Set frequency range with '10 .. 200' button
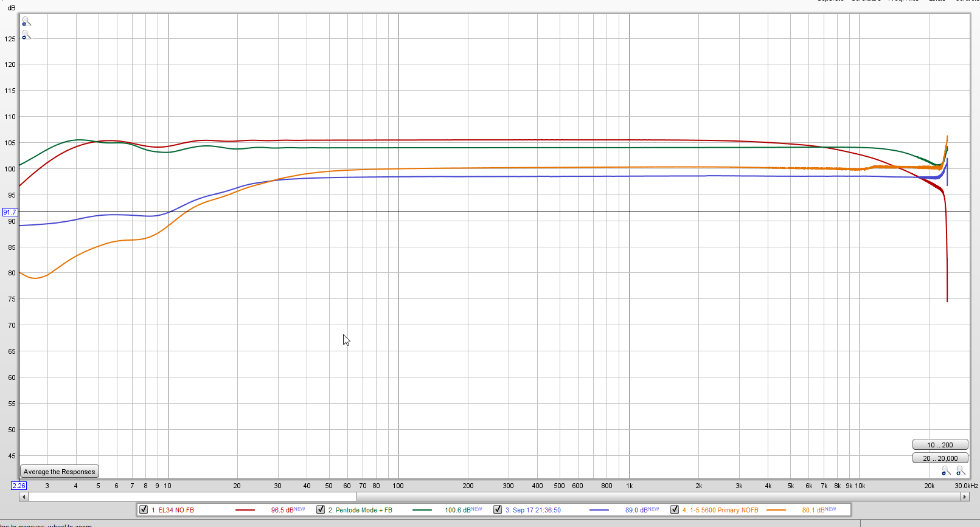Viewport: 980px width, 527px height. click(940, 445)
